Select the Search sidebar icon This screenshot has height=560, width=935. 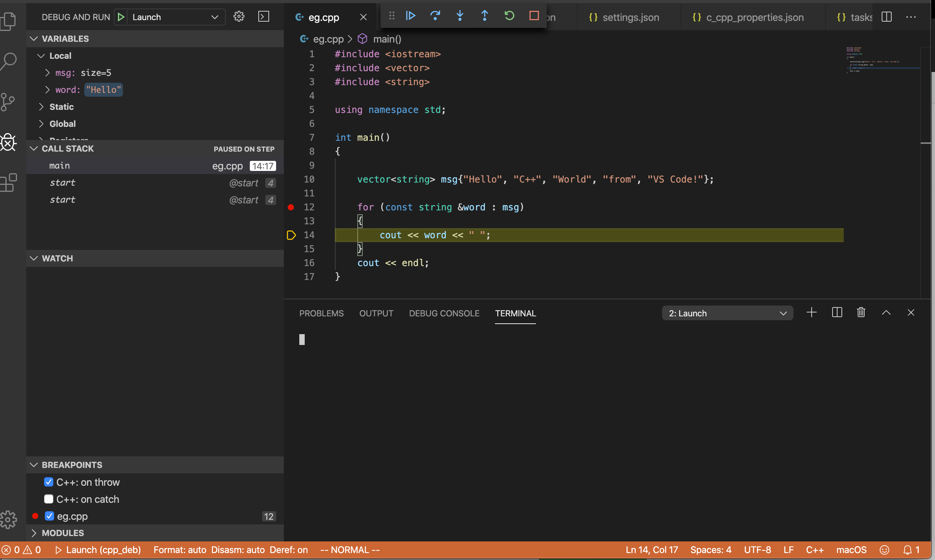point(9,61)
